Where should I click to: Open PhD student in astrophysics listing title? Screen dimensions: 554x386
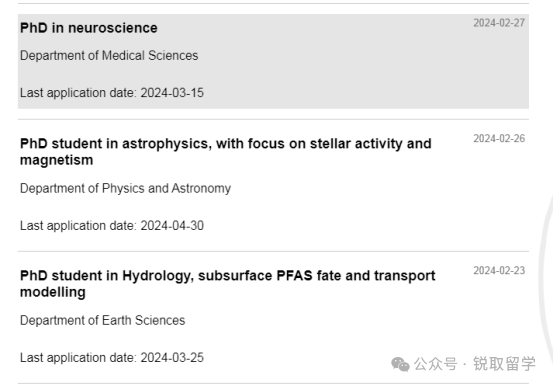tap(226, 152)
